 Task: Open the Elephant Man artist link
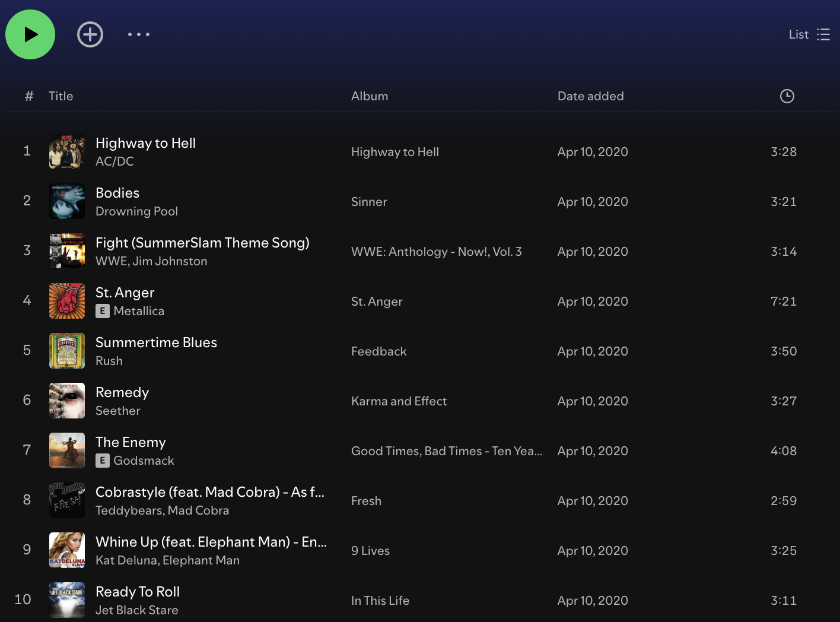pyautogui.click(x=201, y=560)
